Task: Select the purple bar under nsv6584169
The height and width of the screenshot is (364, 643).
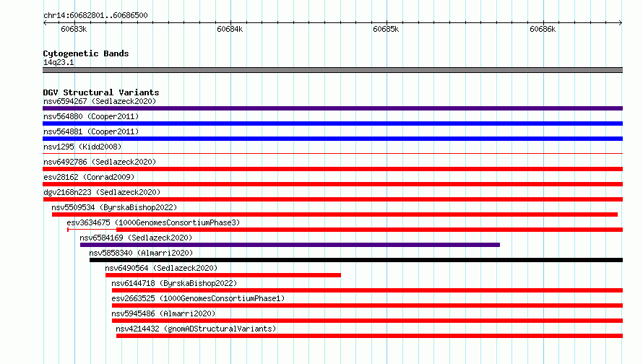Action: [290, 245]
